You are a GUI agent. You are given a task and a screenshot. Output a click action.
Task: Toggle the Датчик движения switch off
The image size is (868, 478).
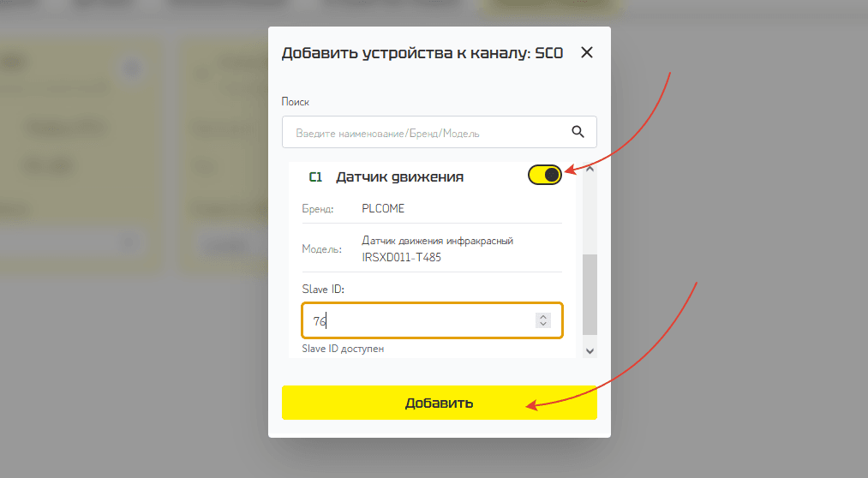[x=545, y=176]
